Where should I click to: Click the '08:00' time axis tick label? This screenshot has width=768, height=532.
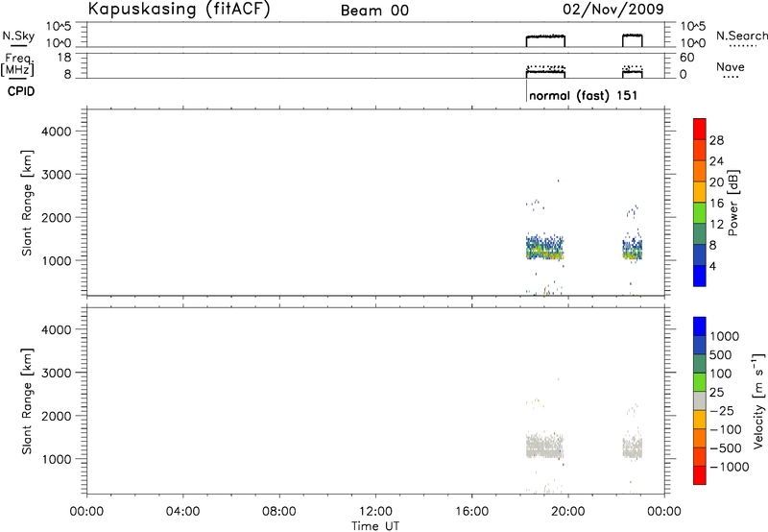click(279, 512)
